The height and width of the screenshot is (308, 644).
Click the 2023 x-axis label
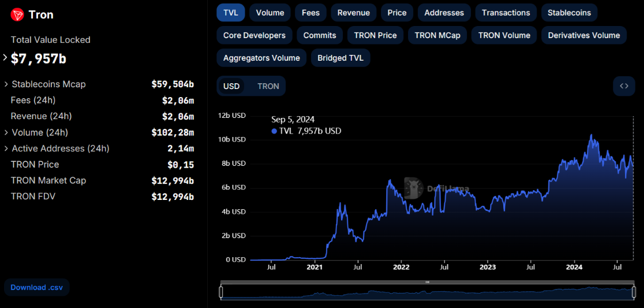pos(488,267)
